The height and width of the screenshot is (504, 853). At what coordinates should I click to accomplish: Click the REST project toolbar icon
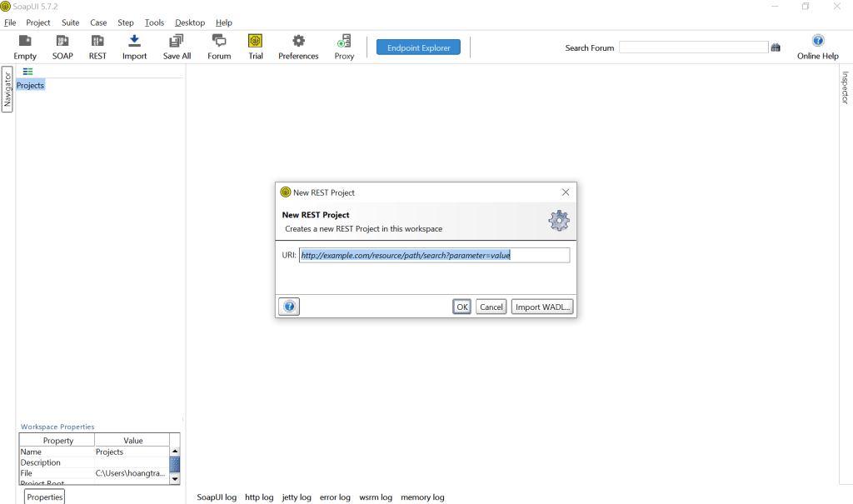point(97,42)
